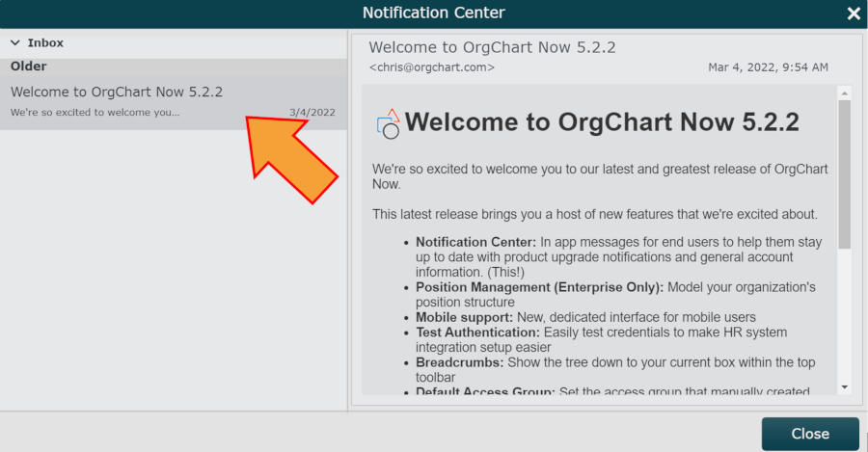Image resolution: width=868 pixels, height=452 pixels.
Task: Click the Mar 4, 2022 timestamp
Action: tap(768, 67)
